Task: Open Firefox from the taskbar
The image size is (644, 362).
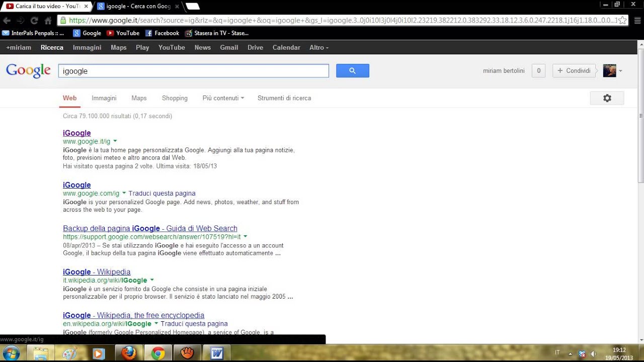Action: (x=129, y=353)
